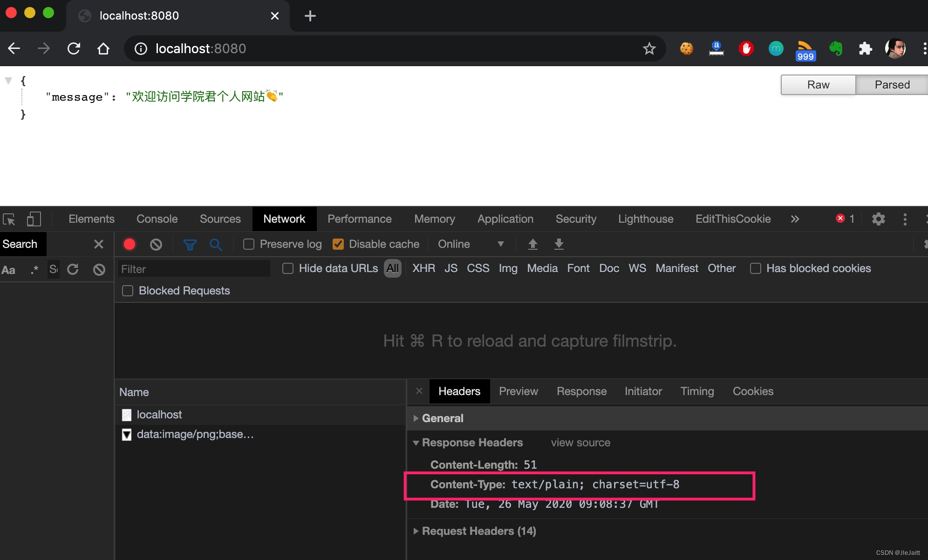Enable Preserve log
The width and height of the screenshot is (928, 560).
click(249, 244)
